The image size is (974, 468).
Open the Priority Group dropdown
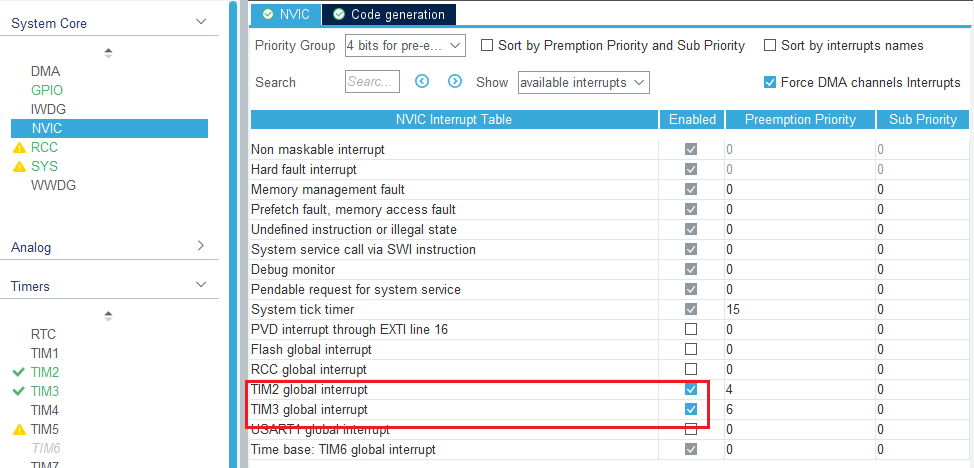(x=405, y=45)
